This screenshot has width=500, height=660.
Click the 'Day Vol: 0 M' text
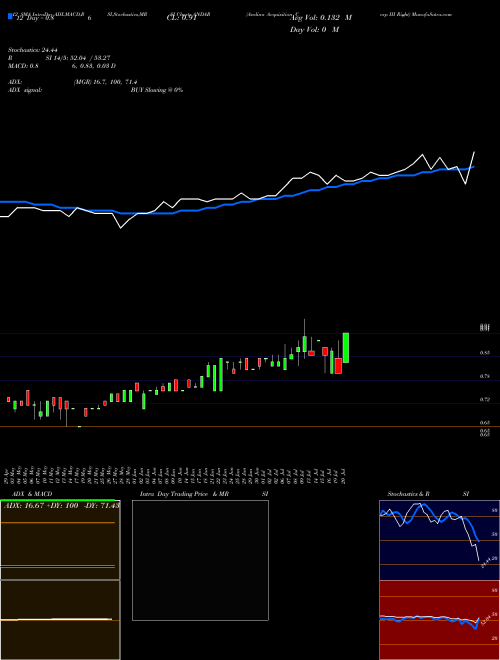click(x=314, y=30)
